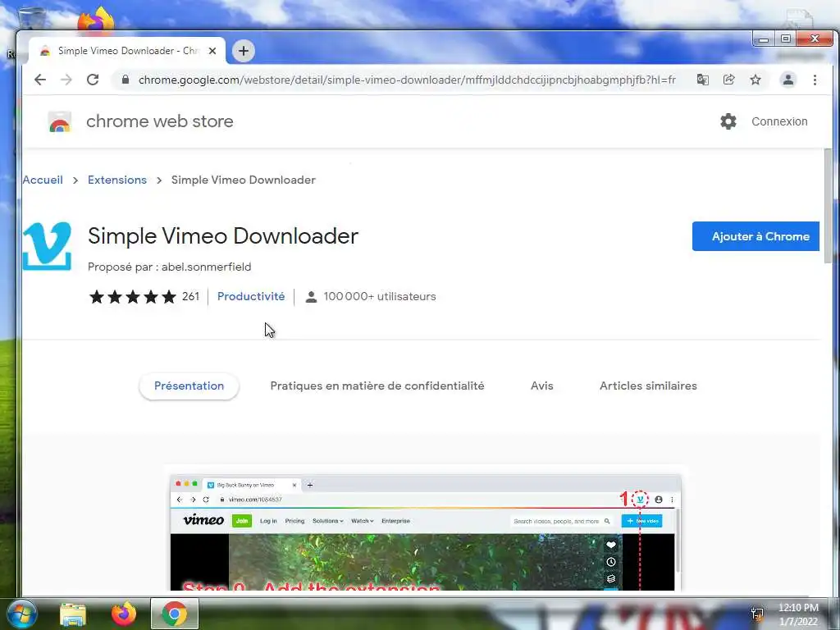Viewport: 840px width, 630px height.
Task: Minimize the Chrome window
Action: [764, 39]
